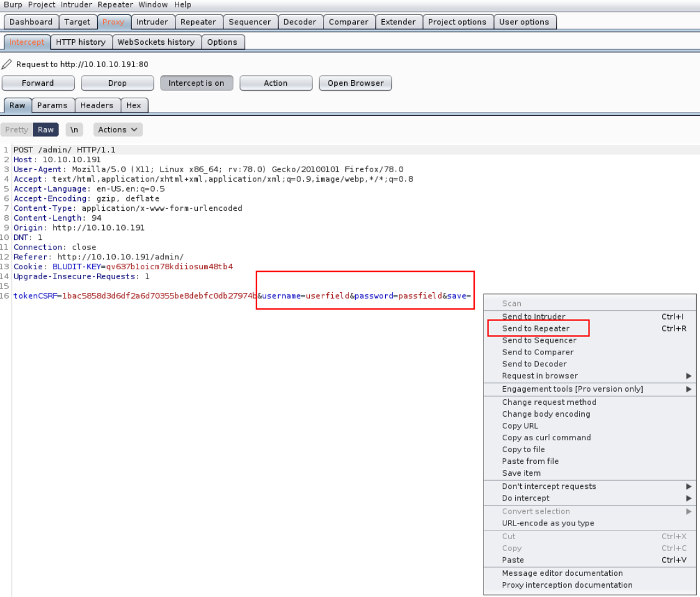Open the User options tab
The width and height of the screenshot is (700, 597).
tap(524, 22)
